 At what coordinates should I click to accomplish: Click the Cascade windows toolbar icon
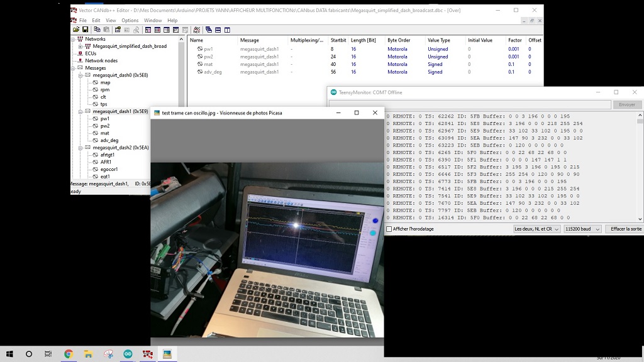(208, 30)
